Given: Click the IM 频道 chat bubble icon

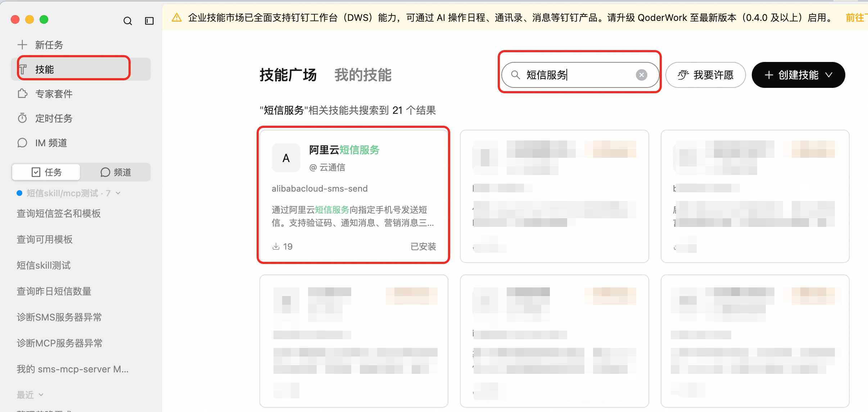Looking at the screenshot, I should (x=22, y=143).
